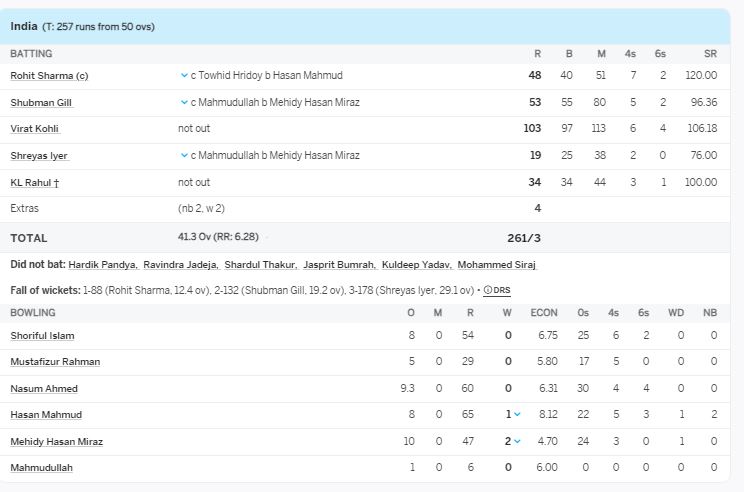The image size is (744, 492).
Task: Expand Hasan Mahmud's wicket details arrow
Action: coord(517,415)
